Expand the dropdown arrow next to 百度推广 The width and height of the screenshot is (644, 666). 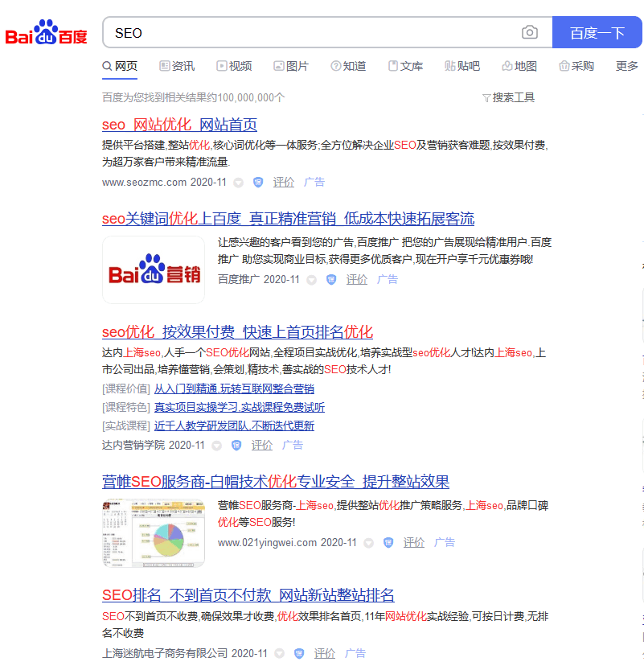[x=311, y=280]
